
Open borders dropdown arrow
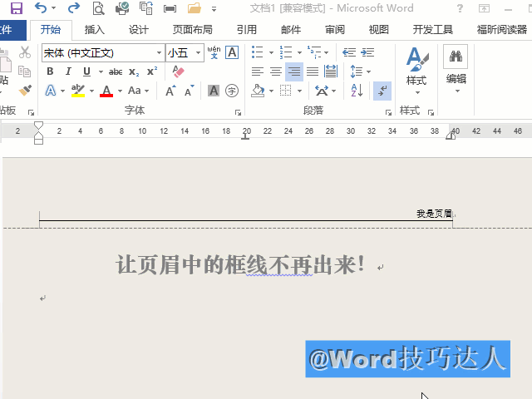pyautogui.click(x=299, y=91)
